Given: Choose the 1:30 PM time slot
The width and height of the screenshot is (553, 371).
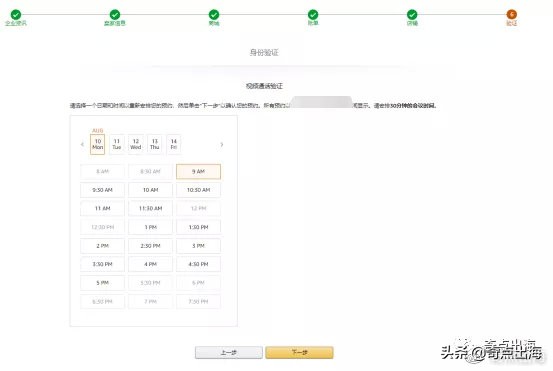Looking at the screenshot, I should (199, 227).
